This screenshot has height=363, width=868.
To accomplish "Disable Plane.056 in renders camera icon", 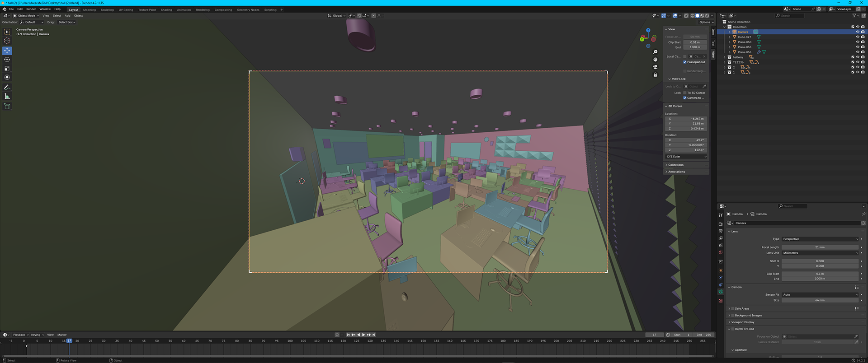I will [863, 52].
